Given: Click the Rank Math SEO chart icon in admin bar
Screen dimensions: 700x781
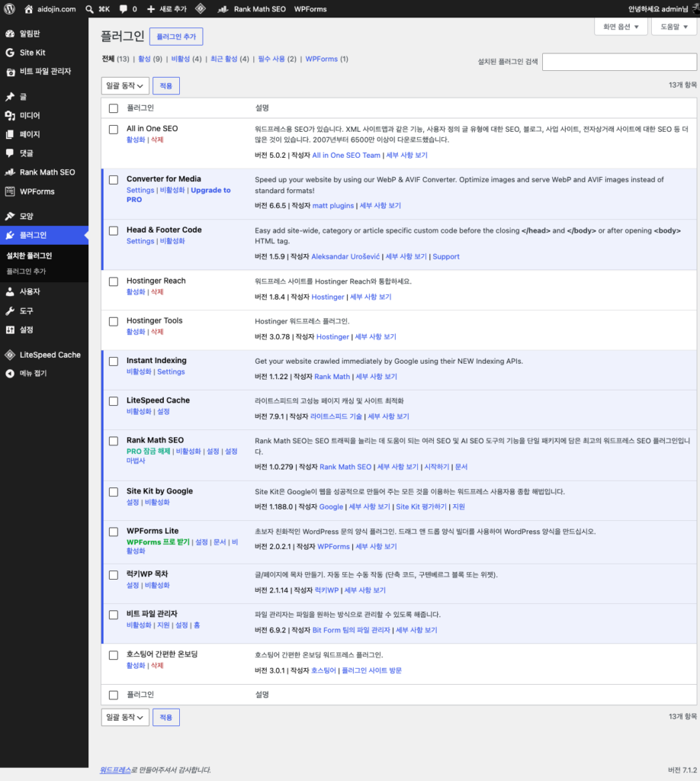Looking at the screenshot, I should point(223,9).
